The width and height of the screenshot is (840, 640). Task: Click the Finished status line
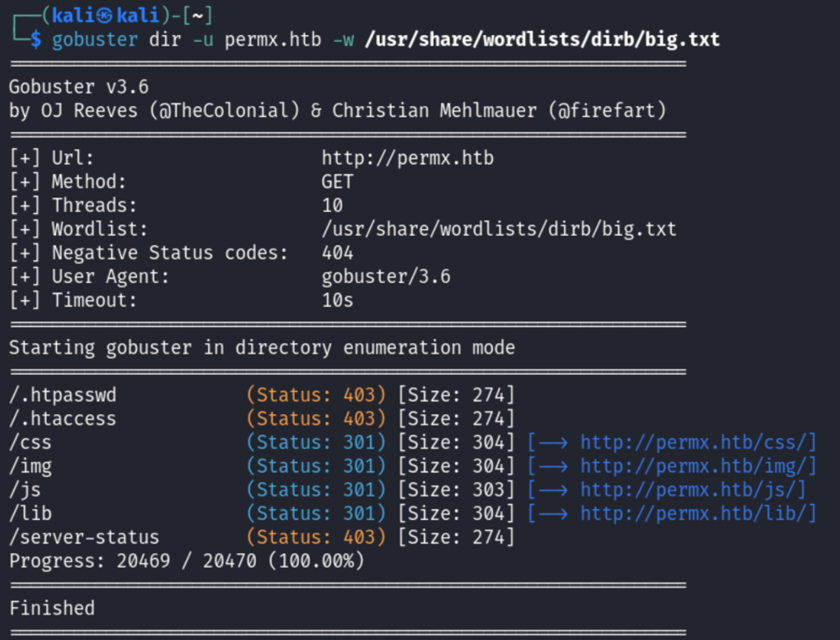tap(52, 609)
